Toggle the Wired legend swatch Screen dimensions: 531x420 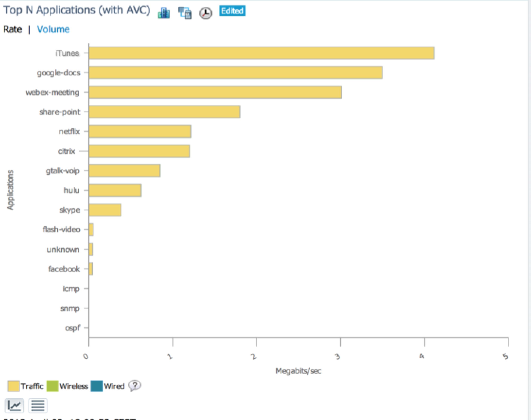click(x=97, y=386)
